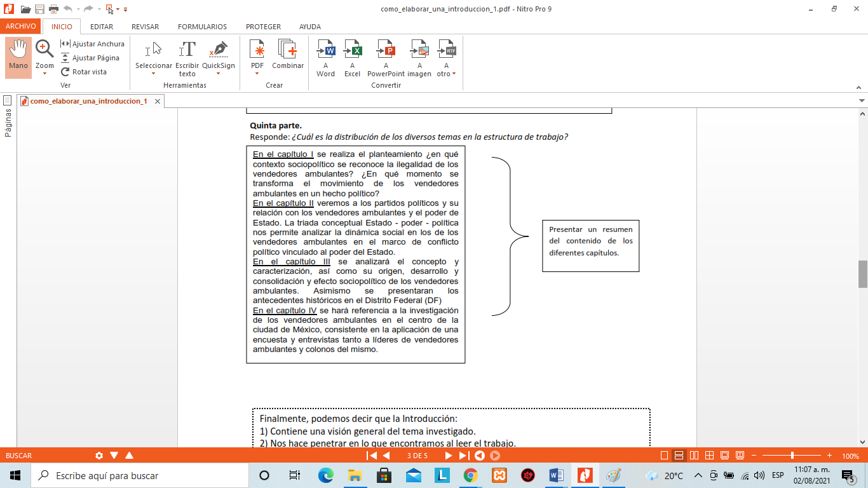868x488 pixels.
Task: Go to the first page
Action: pyautogui.click(x=372, y=456)
